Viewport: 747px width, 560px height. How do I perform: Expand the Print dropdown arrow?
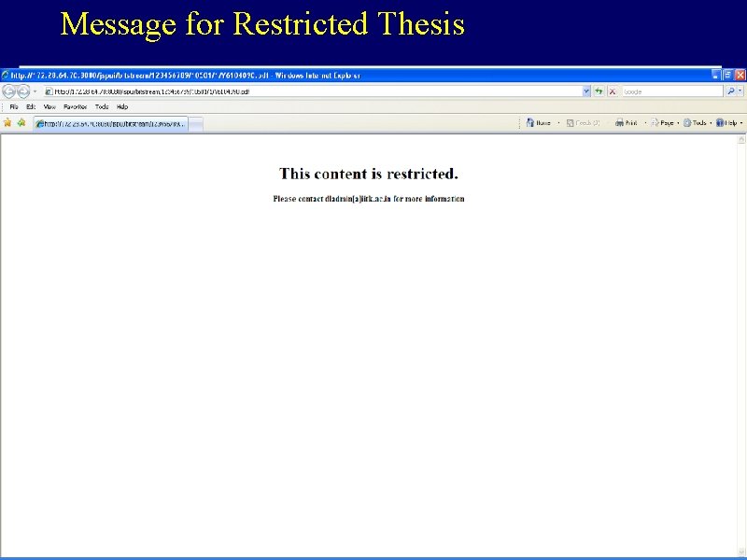pyautogui.click(x=645, y=123)
